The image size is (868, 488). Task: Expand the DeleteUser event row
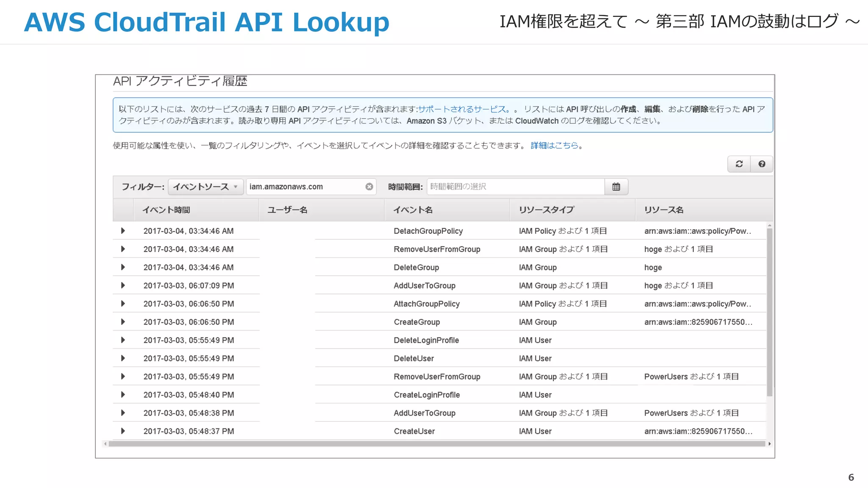pyautogui.click(x=123, y=358)
